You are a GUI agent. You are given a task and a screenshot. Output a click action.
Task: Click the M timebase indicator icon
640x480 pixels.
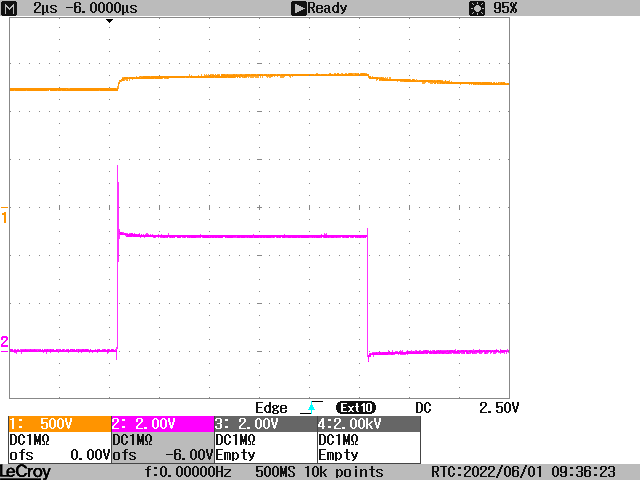tap(9, 8)
